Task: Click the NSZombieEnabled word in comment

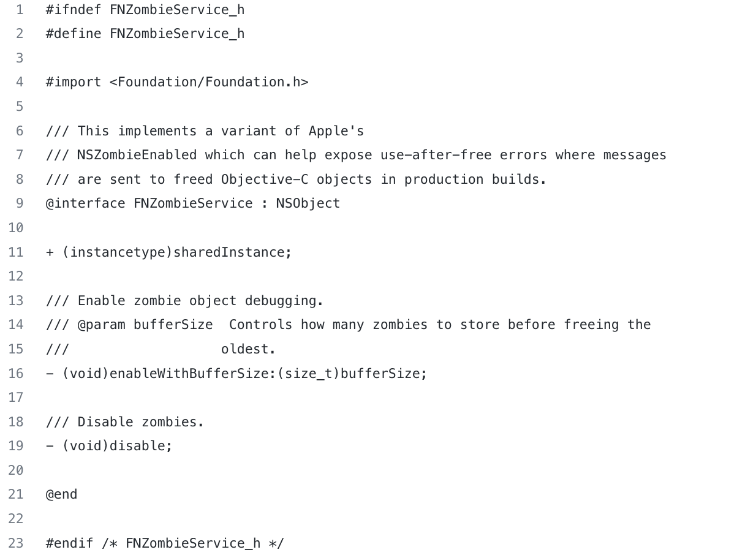Action: [137, 155]
